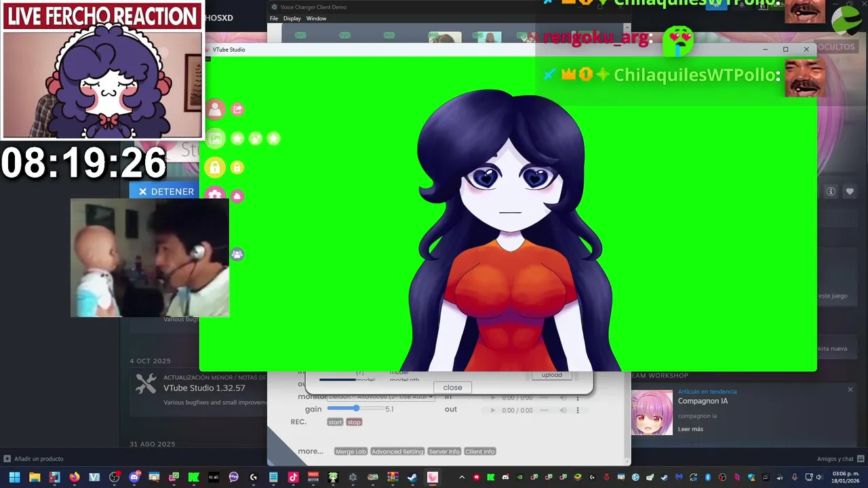Open VTube Studio 1.32.57 update note

click(204, 388)
